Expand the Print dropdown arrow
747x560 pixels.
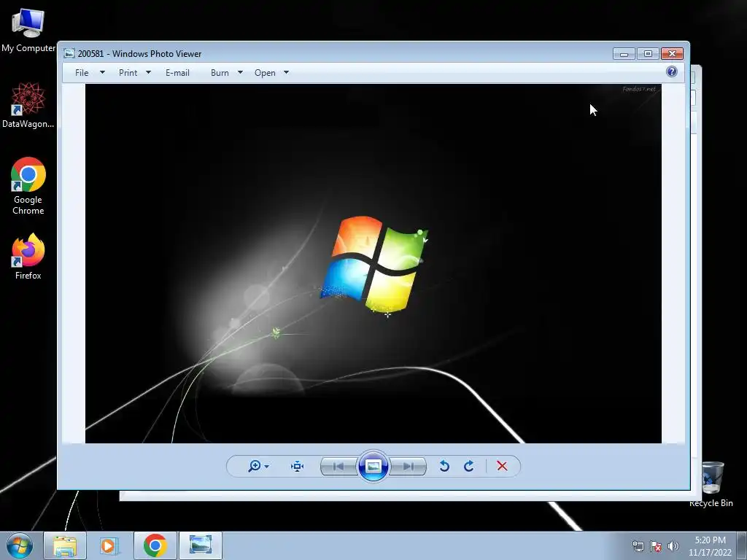(x=148, y=72)
